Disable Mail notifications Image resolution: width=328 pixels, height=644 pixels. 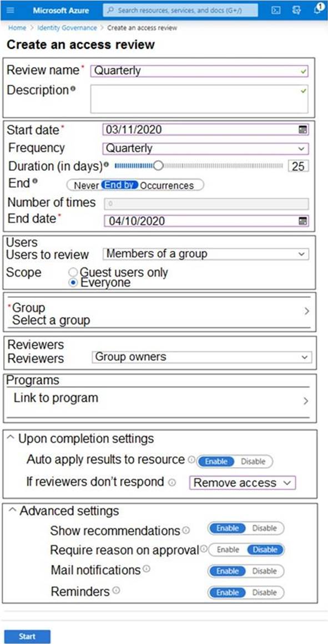pyautogui.click(x=264, y=571)
